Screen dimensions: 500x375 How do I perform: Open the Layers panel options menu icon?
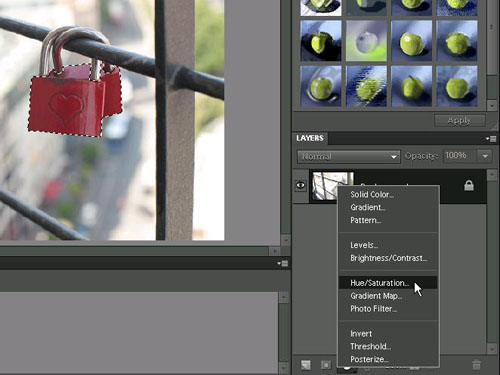[492, 139]
